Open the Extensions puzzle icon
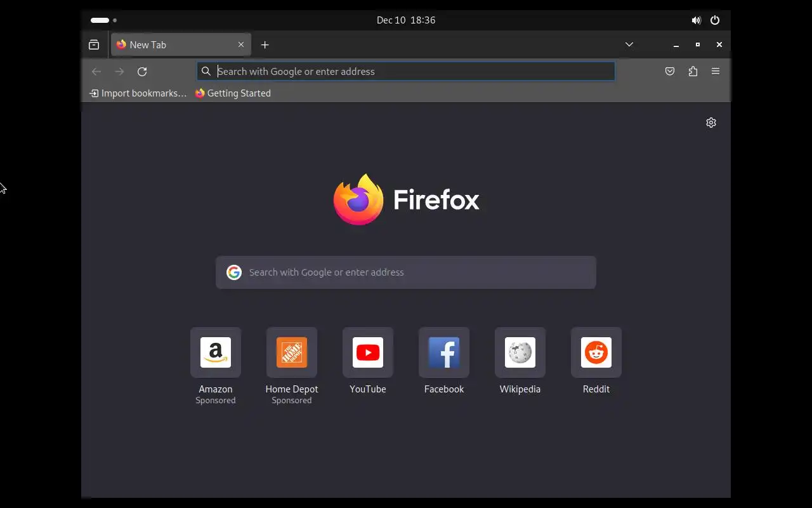This screenshot has width=812, height=508. tap(693, 71)
